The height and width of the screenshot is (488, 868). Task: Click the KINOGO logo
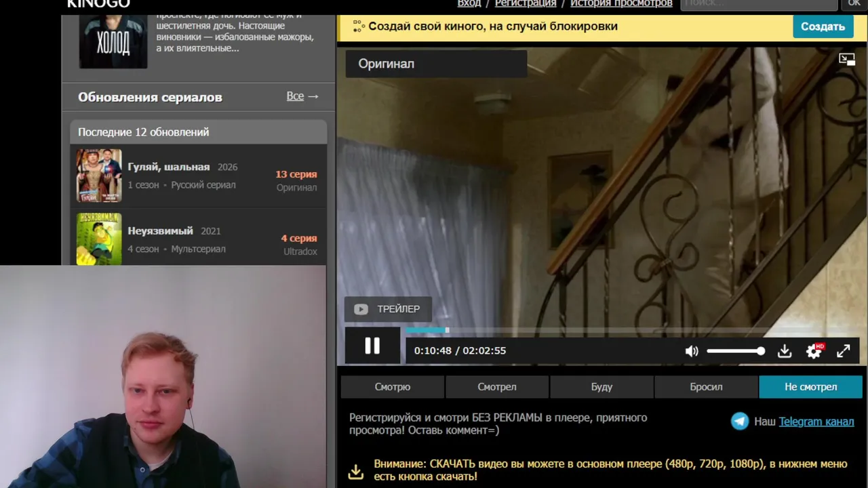click(x=98, y=3)
